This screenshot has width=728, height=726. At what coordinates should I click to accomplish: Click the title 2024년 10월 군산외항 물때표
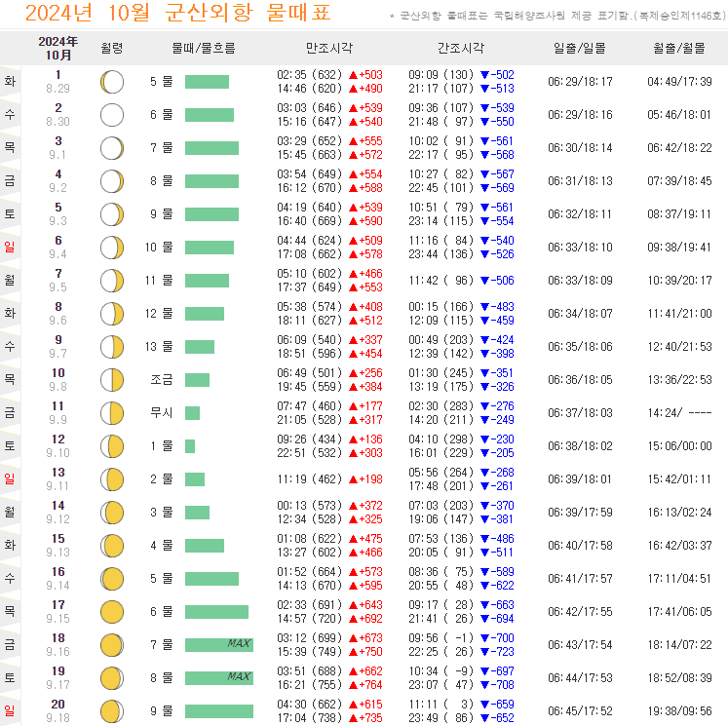pos(177,13)
